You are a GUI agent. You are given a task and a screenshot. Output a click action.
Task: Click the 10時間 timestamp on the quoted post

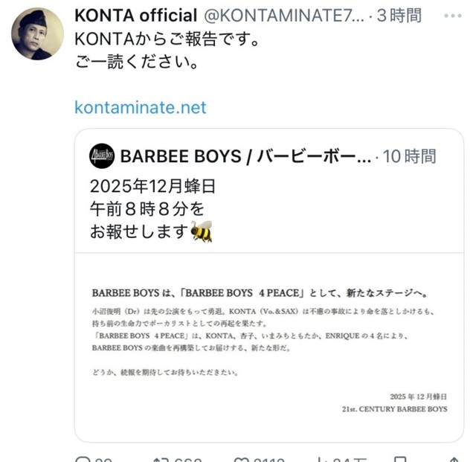click(410, 156)
